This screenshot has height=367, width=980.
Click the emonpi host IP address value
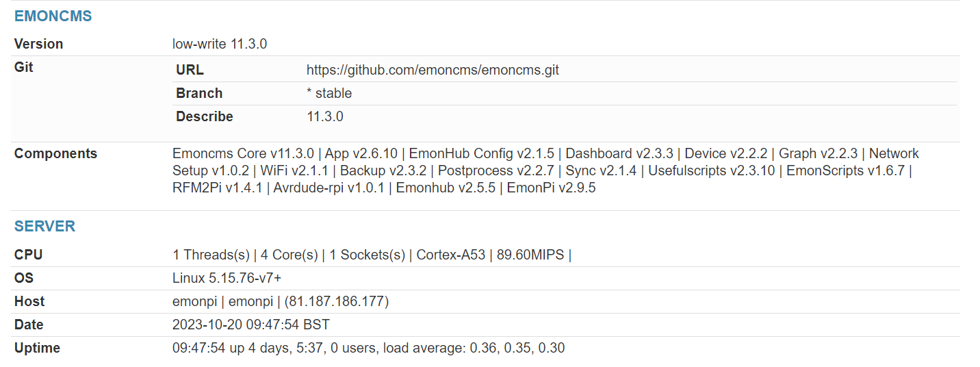click(337, 301)
